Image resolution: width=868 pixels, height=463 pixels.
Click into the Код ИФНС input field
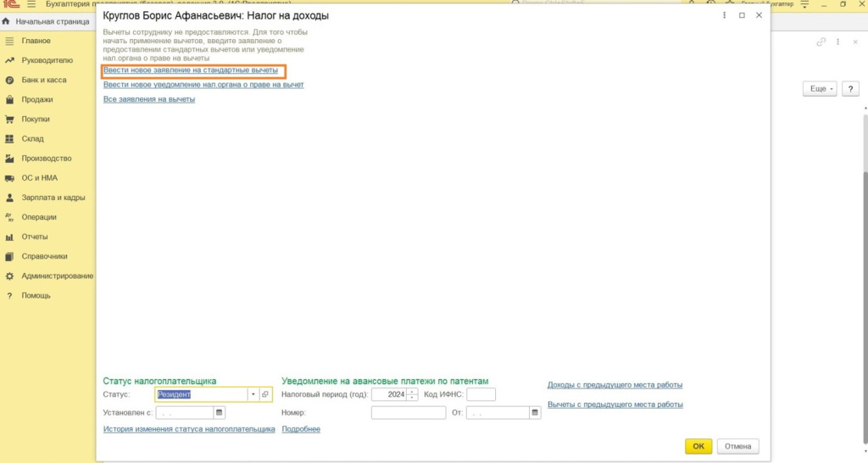[x=481, y=394]
